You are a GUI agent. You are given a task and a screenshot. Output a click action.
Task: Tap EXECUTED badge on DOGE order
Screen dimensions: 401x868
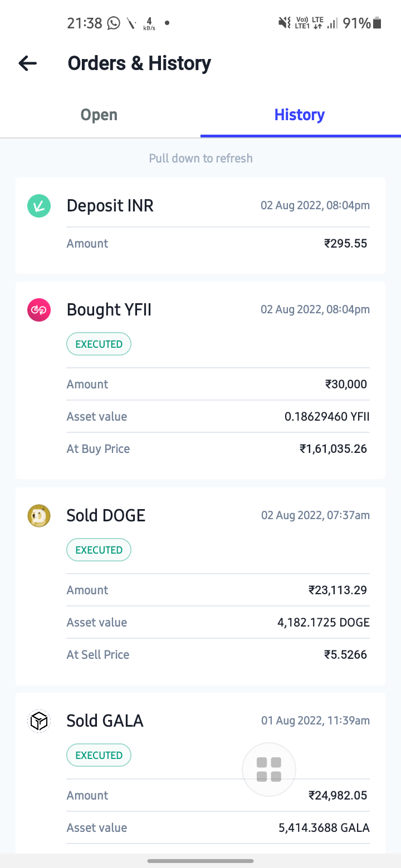[99, 550]
